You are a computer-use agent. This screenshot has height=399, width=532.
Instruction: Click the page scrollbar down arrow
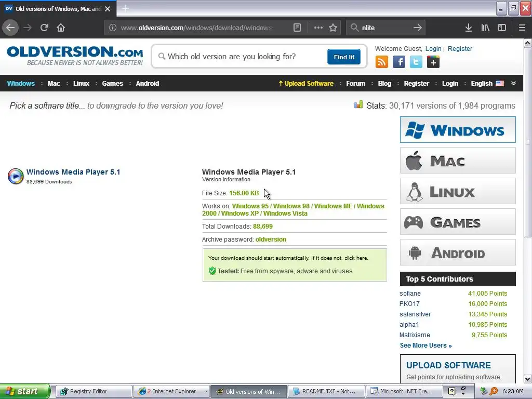[528, 379]
